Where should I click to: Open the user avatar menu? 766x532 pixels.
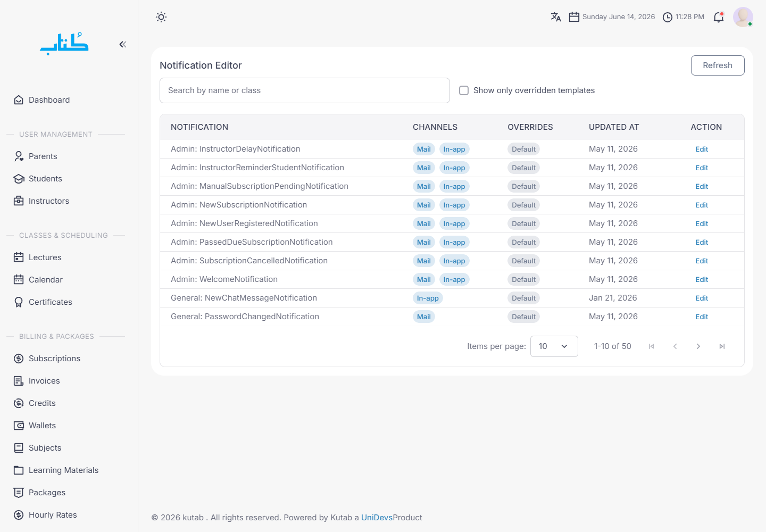(743, 17)
